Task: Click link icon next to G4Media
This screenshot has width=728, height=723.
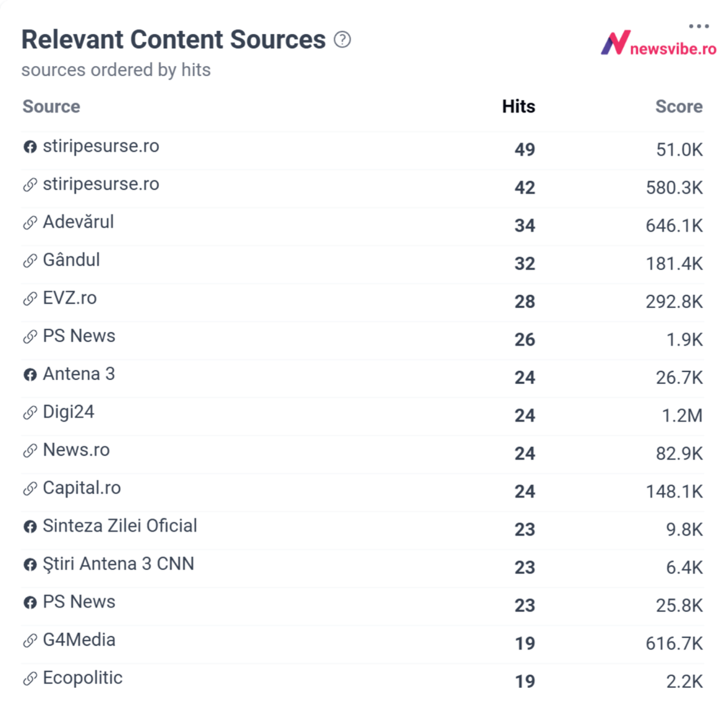Action: (x=30, y=640)
